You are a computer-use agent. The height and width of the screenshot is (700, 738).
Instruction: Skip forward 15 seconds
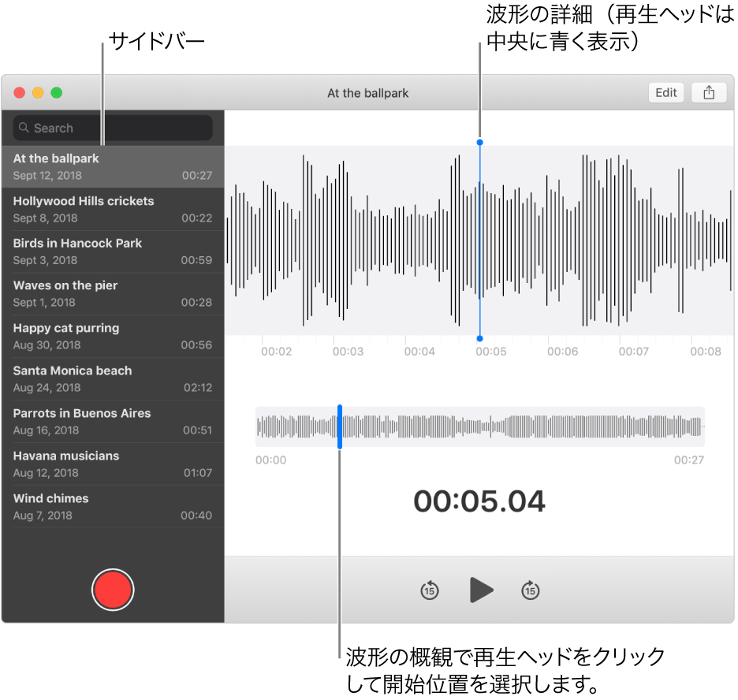pyautogui.click(x=531, y=590)
